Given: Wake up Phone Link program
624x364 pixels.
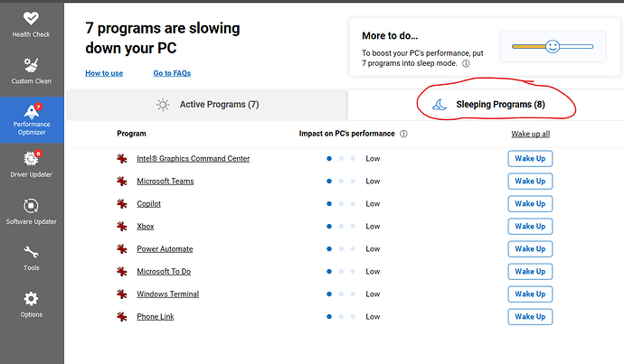Looking at the screenshot, I should pyautogui.click(x=530, y=317).
